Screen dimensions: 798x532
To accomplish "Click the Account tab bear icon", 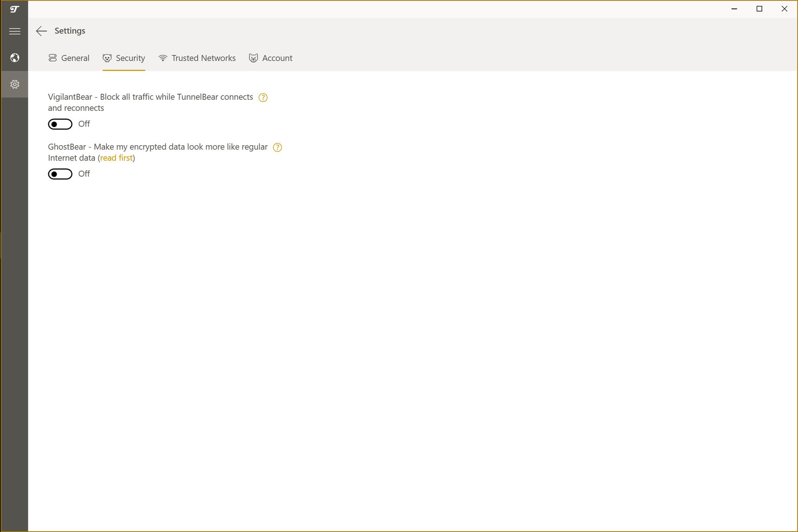I will coord(253,58).
